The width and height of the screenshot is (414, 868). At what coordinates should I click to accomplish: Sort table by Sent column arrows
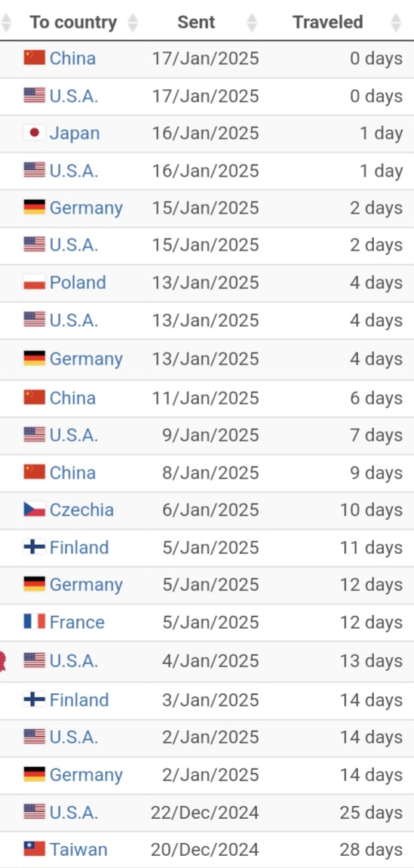(252, 22)
